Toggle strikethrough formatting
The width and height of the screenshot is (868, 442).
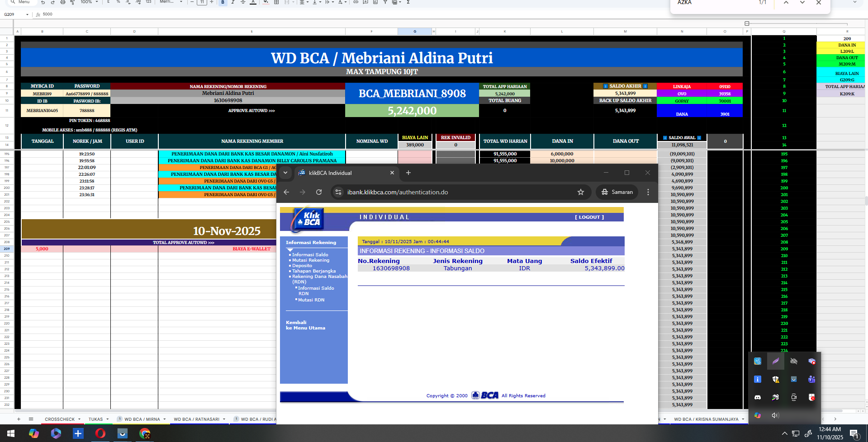click(243, 2)
